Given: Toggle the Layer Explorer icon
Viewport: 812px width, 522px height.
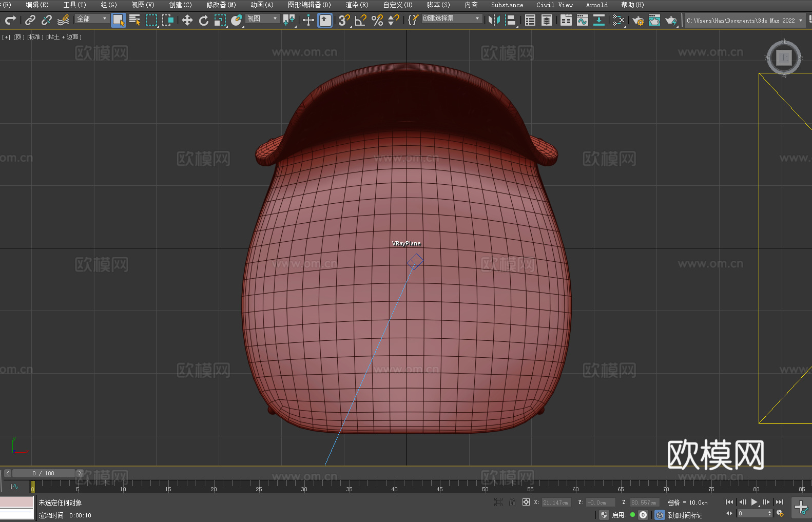Looking at the screenshot, I should point(547,20).
